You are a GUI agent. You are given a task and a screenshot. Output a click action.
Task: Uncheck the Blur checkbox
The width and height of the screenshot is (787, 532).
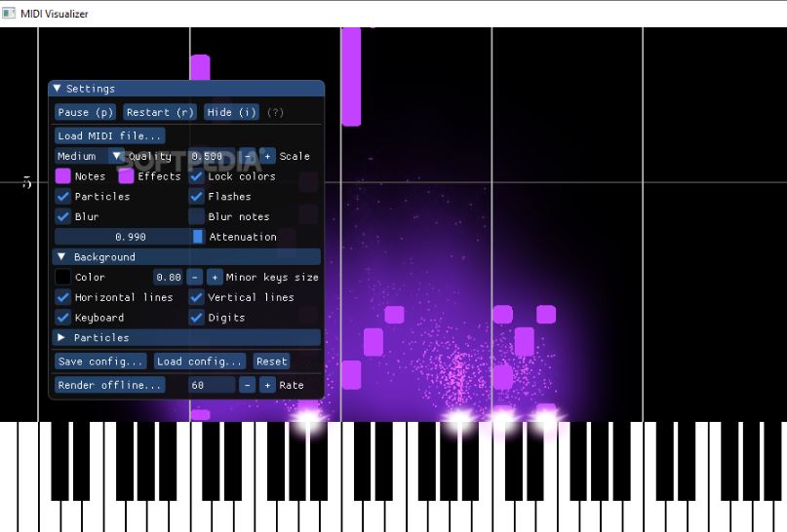tap(62, 216)
